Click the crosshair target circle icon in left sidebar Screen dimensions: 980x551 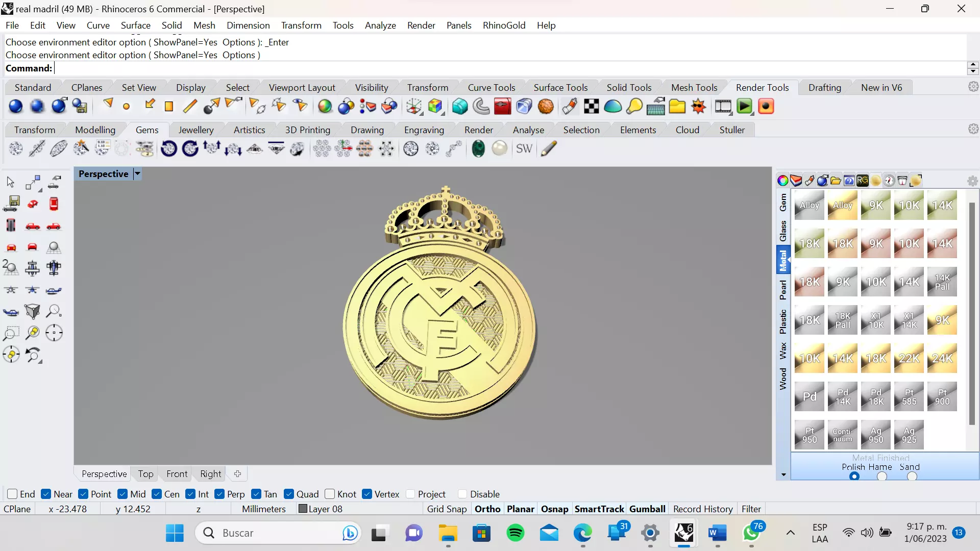tap(54, 333)
